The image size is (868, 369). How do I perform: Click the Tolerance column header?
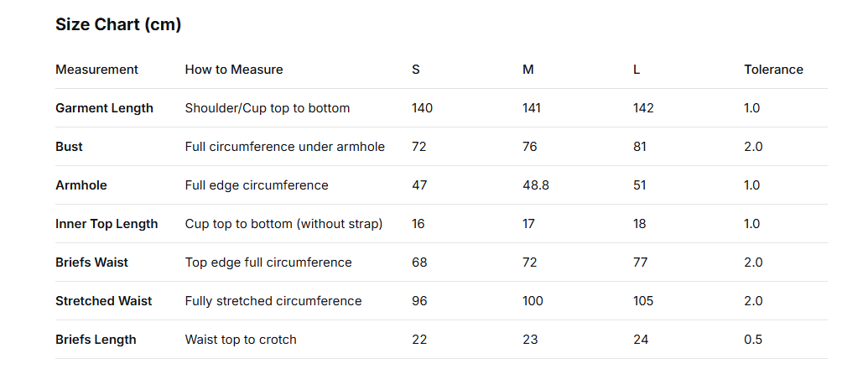click(x=773, y=70)
